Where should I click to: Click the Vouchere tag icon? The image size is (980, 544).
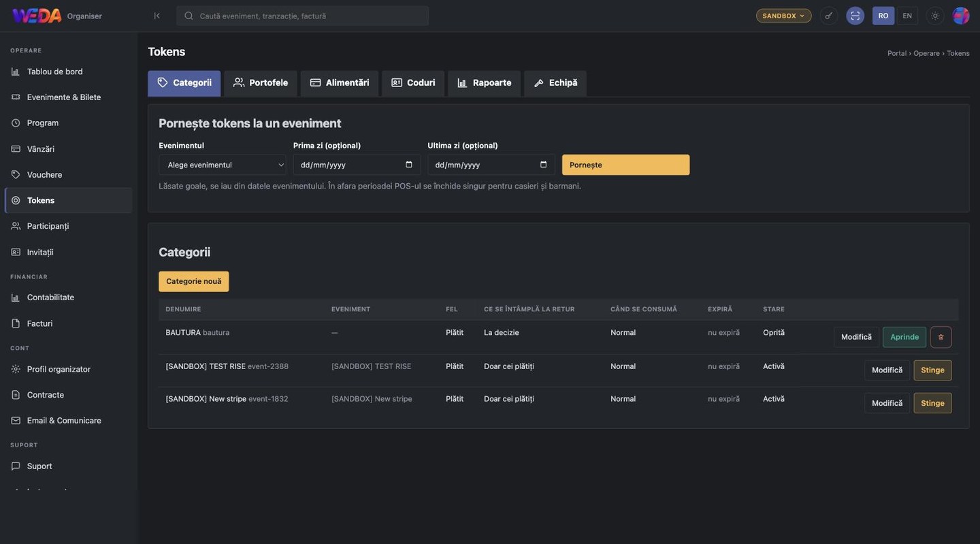[16, 175]
